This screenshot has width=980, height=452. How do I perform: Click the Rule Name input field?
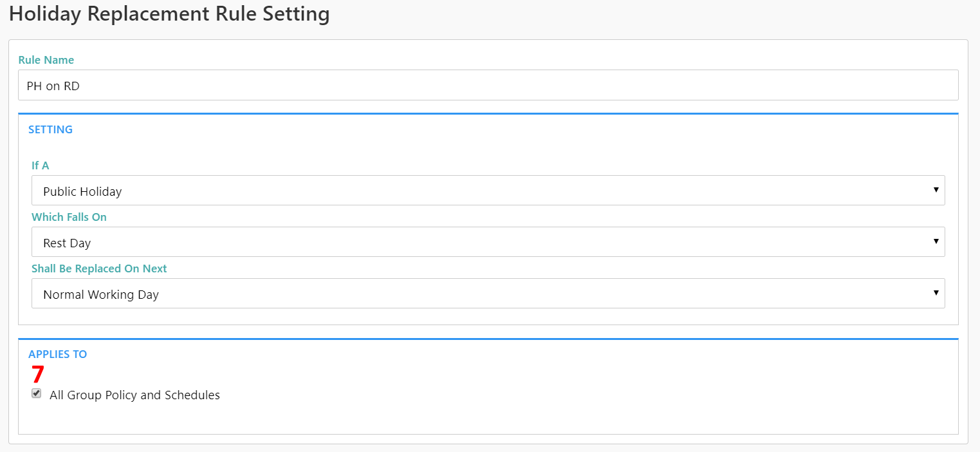coord(488,86)
